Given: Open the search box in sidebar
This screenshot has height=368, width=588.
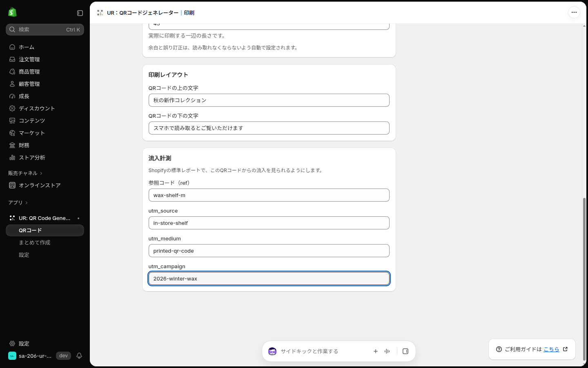Looking at the screenshot, I should (45, 29).
